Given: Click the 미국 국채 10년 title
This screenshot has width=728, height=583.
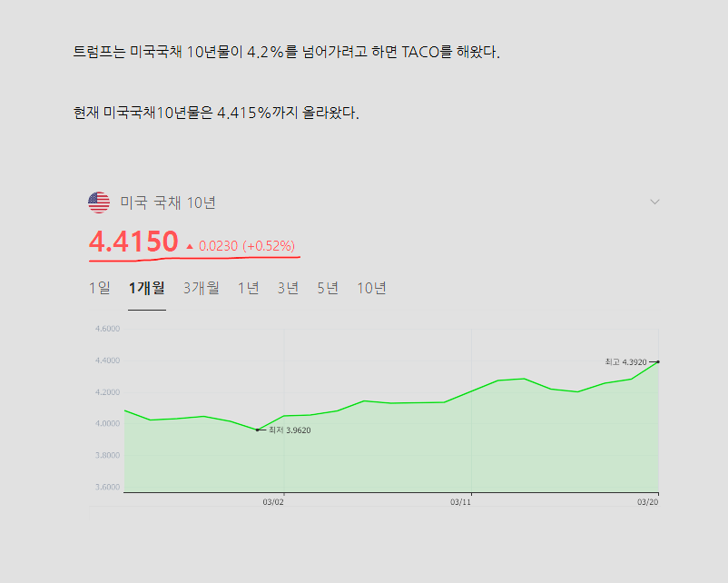Looking at the screenshot, I should point(168,203).
